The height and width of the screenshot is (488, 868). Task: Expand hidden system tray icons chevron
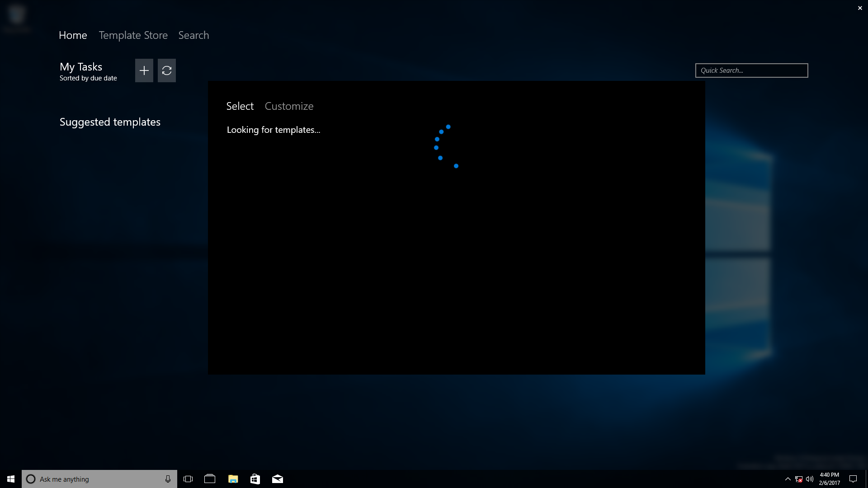pyautogui.click(x=788, y=479)
